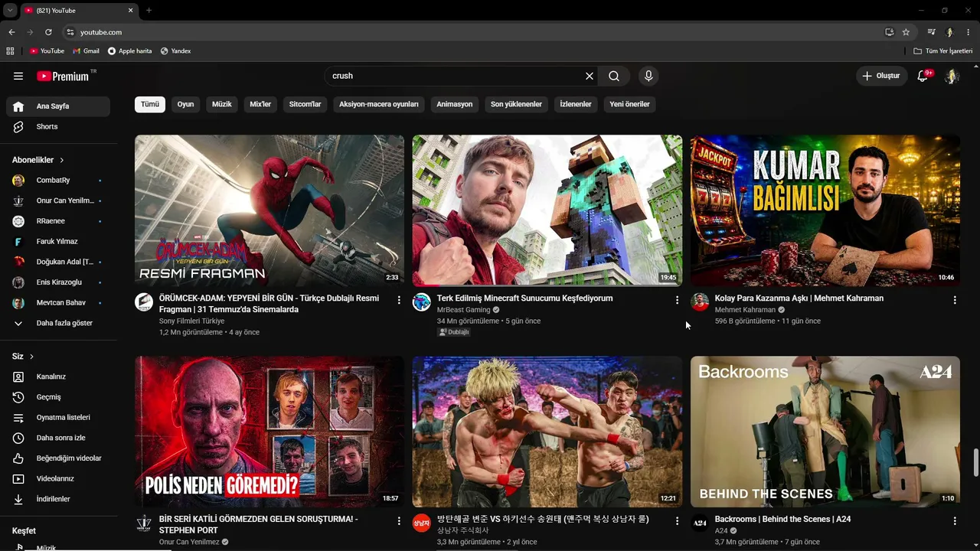Click the browser address bar
The image size is (980, 551).
(475, 32)
